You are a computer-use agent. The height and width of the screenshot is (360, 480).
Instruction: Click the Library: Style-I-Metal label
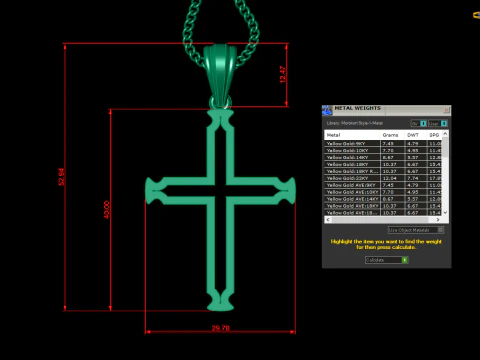(355, 123)
